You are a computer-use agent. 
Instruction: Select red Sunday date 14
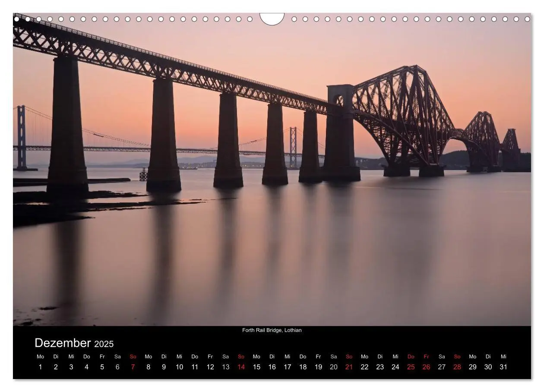point(241,367)
